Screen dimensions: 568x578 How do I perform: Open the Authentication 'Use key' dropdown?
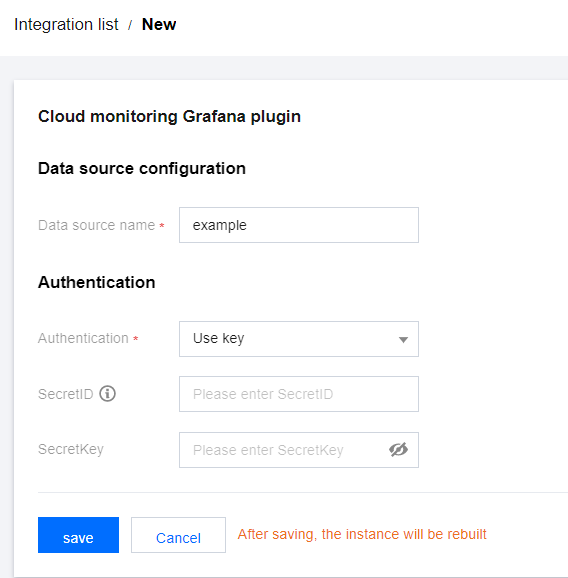pos(299,339)
